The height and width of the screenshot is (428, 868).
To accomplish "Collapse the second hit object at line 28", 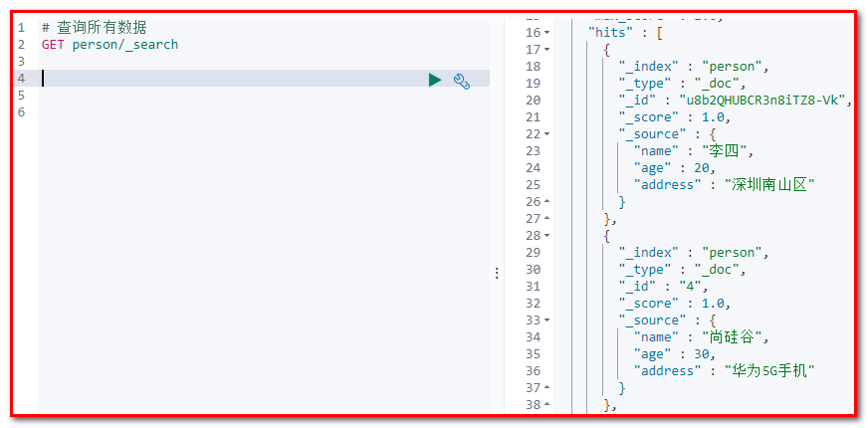I will [x=546, y=235].
